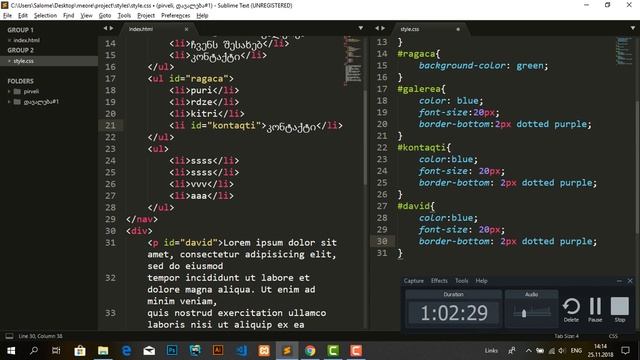Open tab list dropdown of right pane
The height and width of the screenshot is (360, 640).
(x=633, y=28)
